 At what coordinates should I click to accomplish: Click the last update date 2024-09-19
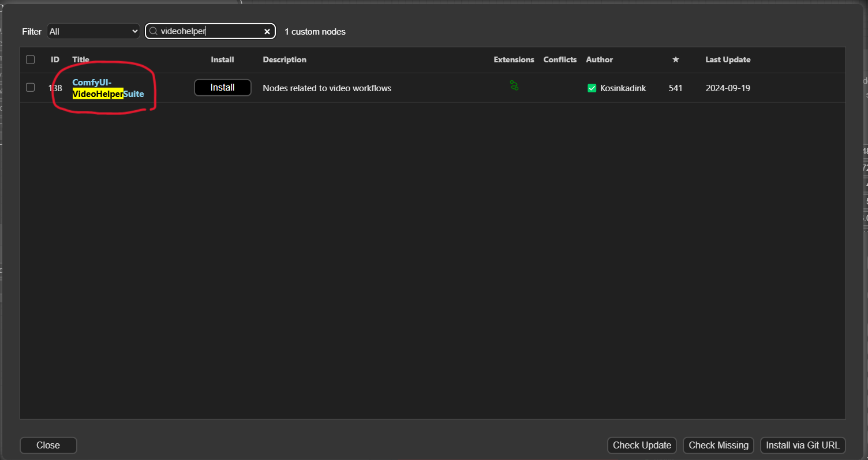pos(728,88)
